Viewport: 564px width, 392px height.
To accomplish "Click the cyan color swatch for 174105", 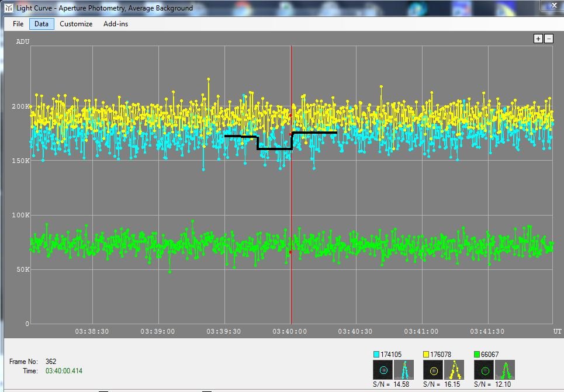I will tap(376, 355).
